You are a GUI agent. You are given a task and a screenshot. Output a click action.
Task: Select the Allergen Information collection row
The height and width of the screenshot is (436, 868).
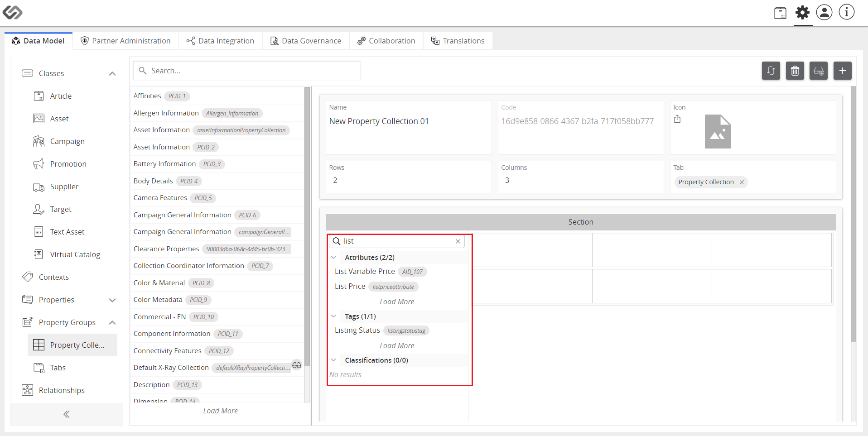coord(217,113)
